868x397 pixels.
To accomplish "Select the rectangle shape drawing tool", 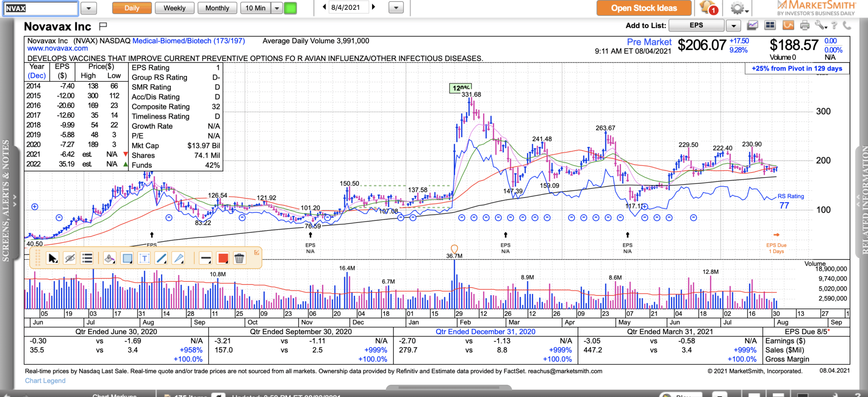I will pos(127,258).
